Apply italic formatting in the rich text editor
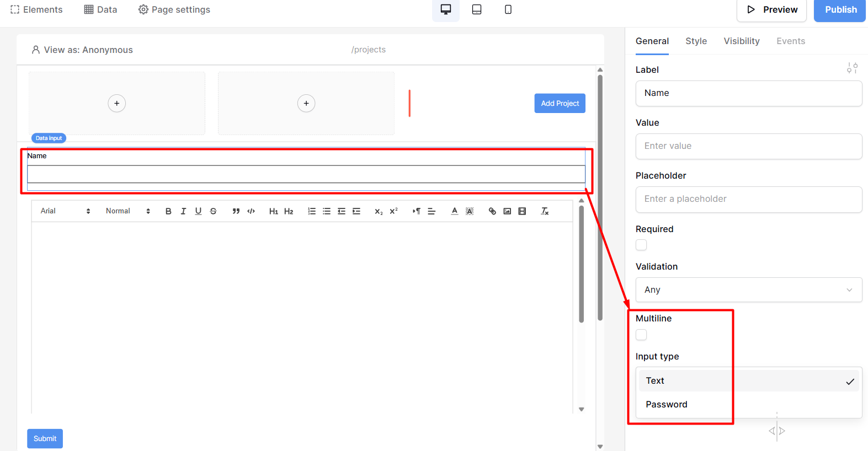868x451 pixels. (x=183, y=211)
